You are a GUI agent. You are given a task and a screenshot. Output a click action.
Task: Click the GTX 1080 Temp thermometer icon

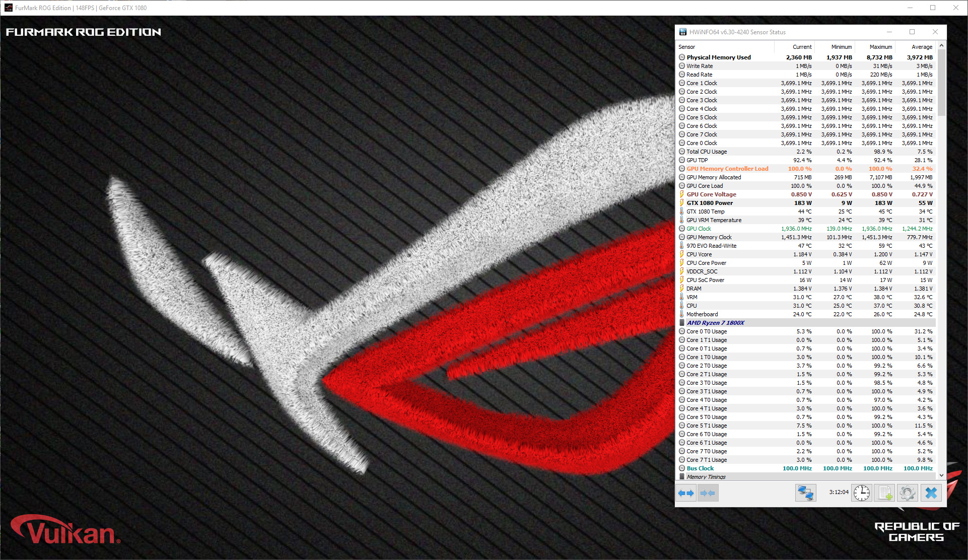point(682,212)
